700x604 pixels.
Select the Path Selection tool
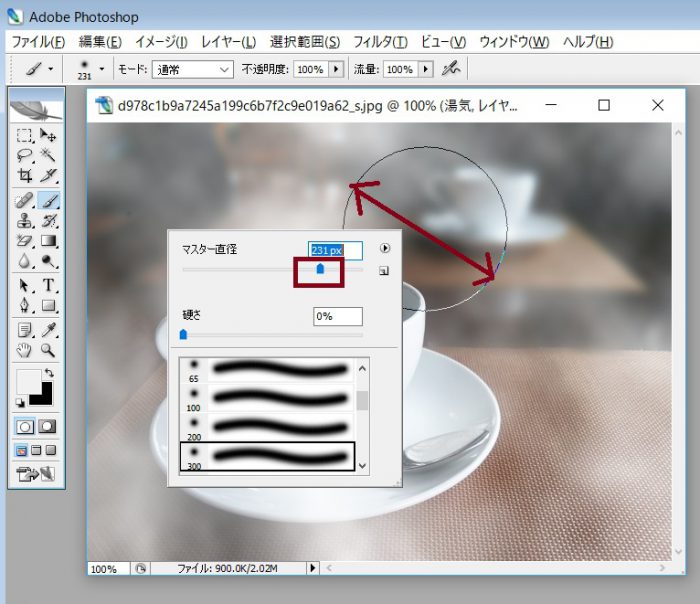(x=25, y=285)
